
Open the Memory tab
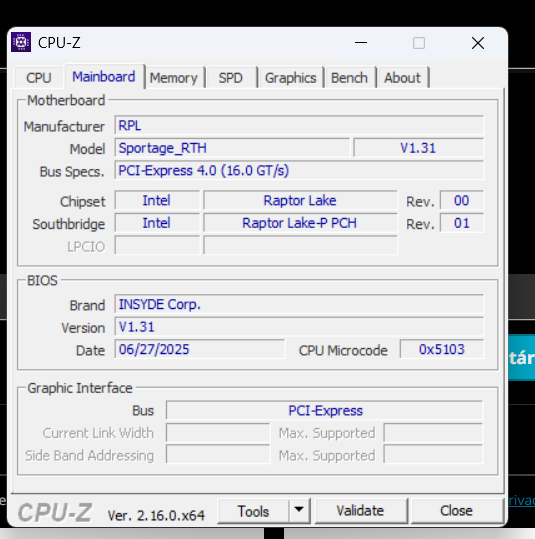(174, 78)
